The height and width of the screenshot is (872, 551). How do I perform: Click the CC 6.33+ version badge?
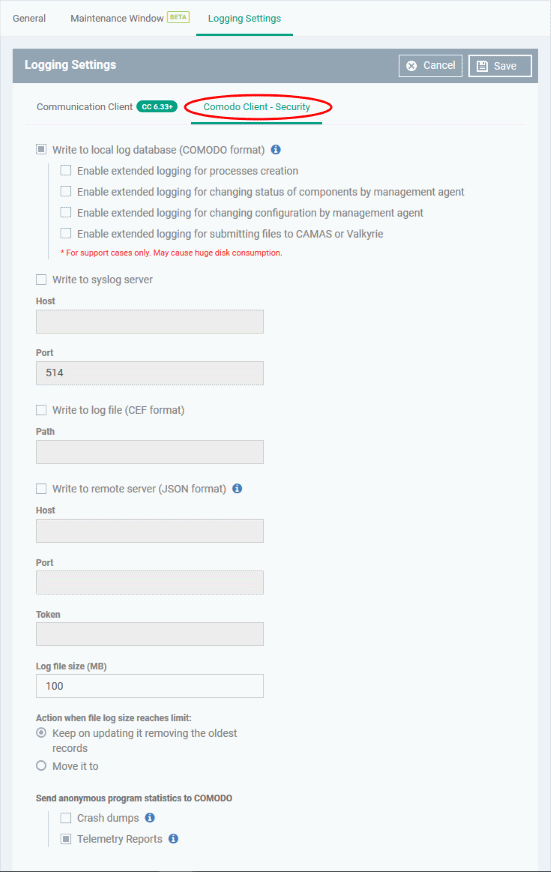(x=157, y=107)
